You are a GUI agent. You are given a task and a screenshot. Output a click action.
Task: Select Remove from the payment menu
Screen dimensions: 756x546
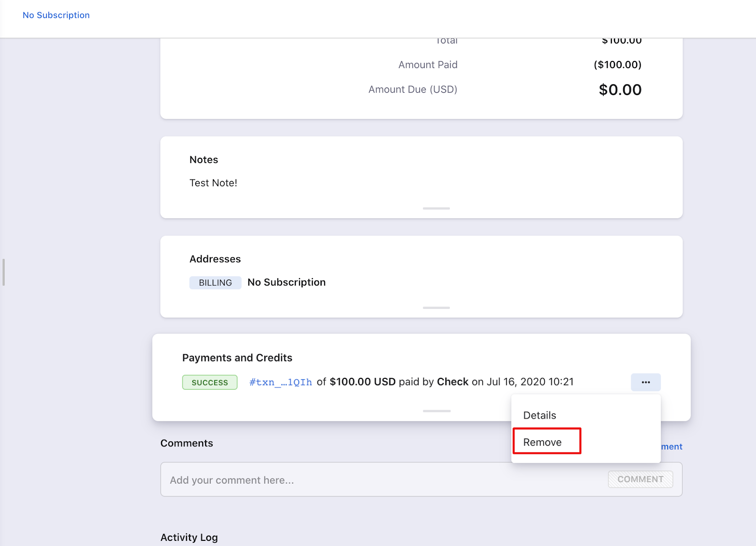pos(542,442)
